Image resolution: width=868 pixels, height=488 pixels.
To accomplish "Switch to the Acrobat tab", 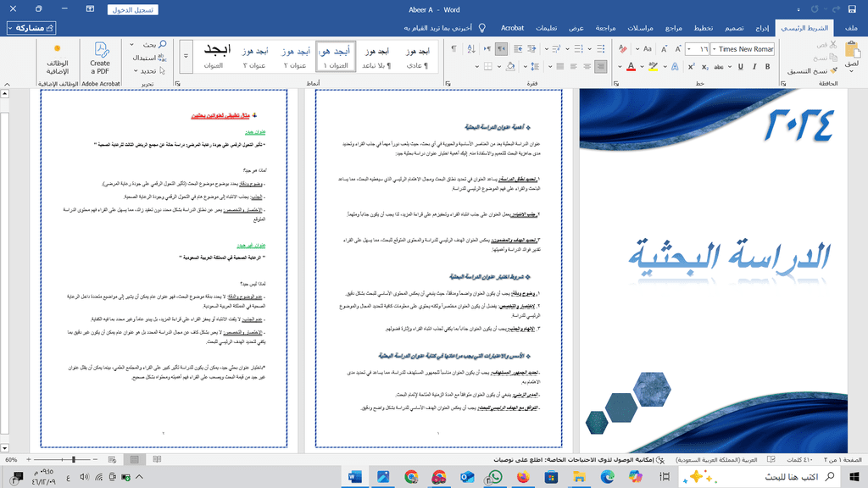I will tap(512, 28).
